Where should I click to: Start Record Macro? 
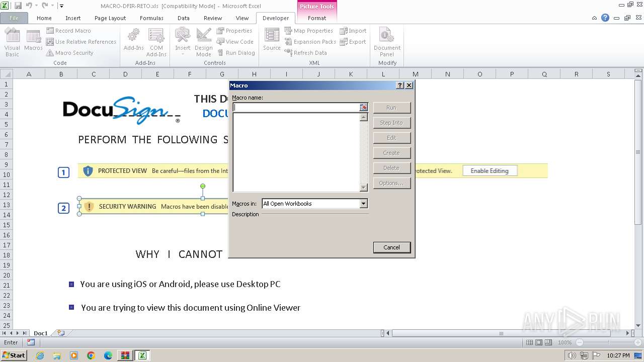(x=68, y=31)
